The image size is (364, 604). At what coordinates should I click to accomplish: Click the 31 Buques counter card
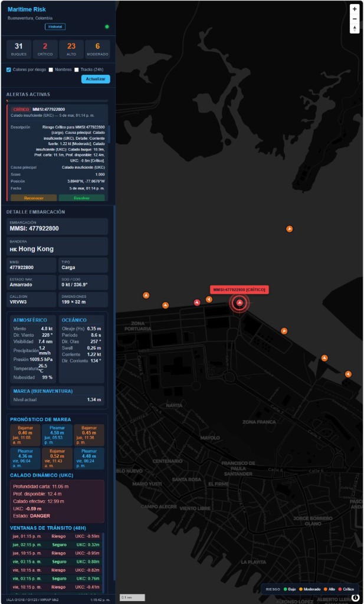click(x=19, y=50)
